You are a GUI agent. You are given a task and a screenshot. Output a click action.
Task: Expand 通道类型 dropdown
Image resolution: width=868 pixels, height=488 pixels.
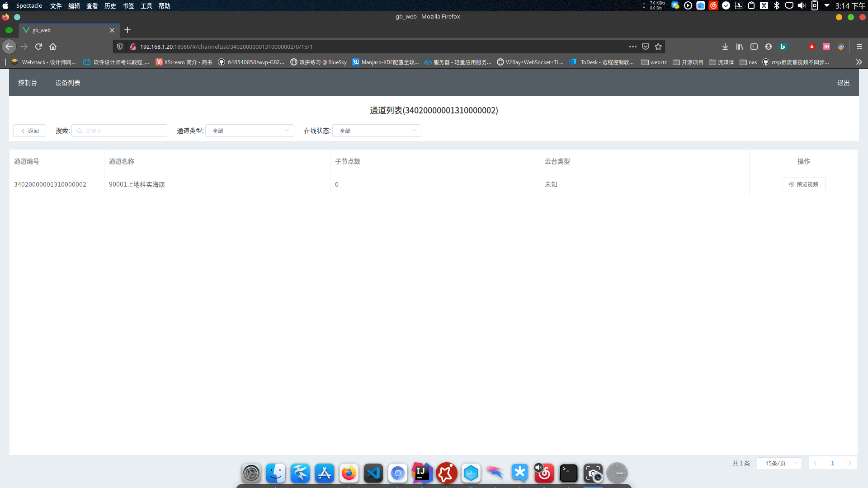[x=250, y=131]
